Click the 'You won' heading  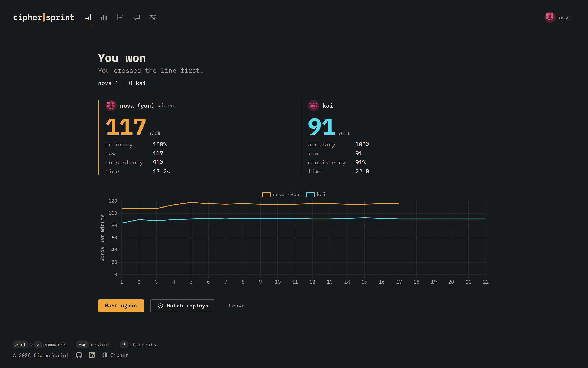(122, 58)
